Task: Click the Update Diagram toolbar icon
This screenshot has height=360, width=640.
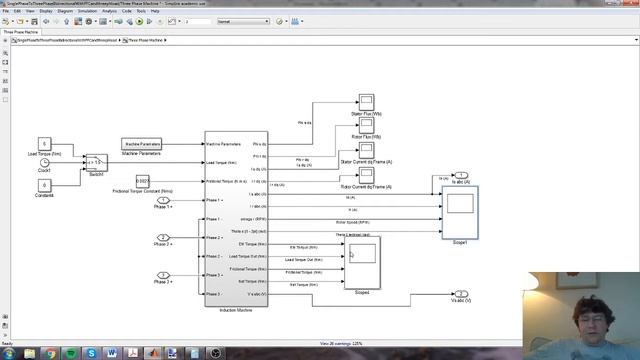Action: point(118,21)
